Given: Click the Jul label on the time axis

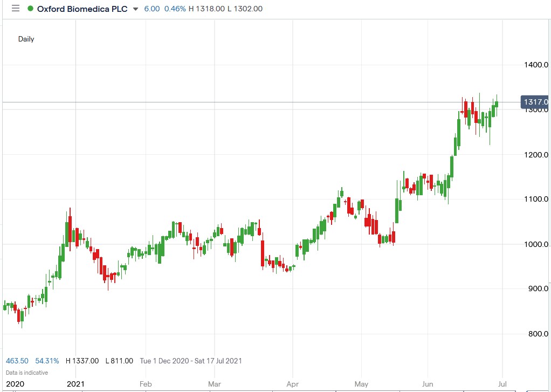Looking at the screenshot, I should click(x=502, y=384).
